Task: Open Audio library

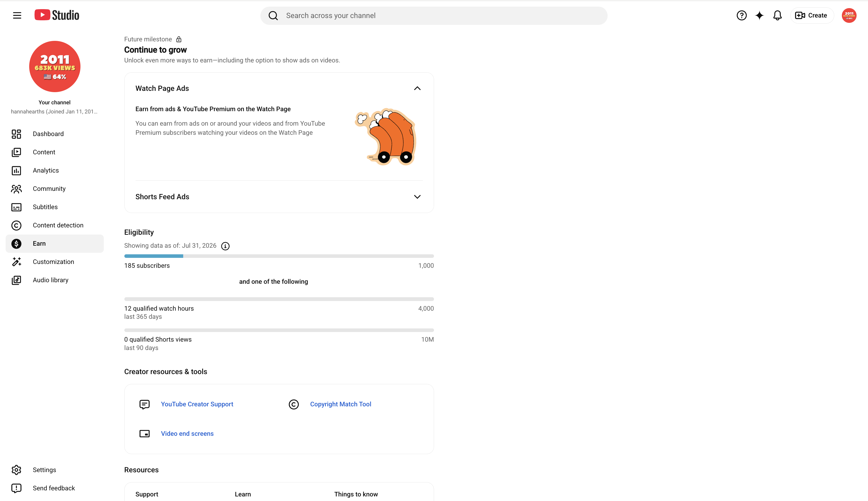Action: point(55,280)
